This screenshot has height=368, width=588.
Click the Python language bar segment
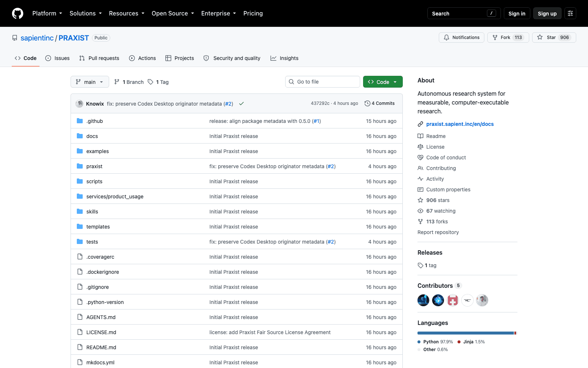pyautogui.click(x=466, y=333)
